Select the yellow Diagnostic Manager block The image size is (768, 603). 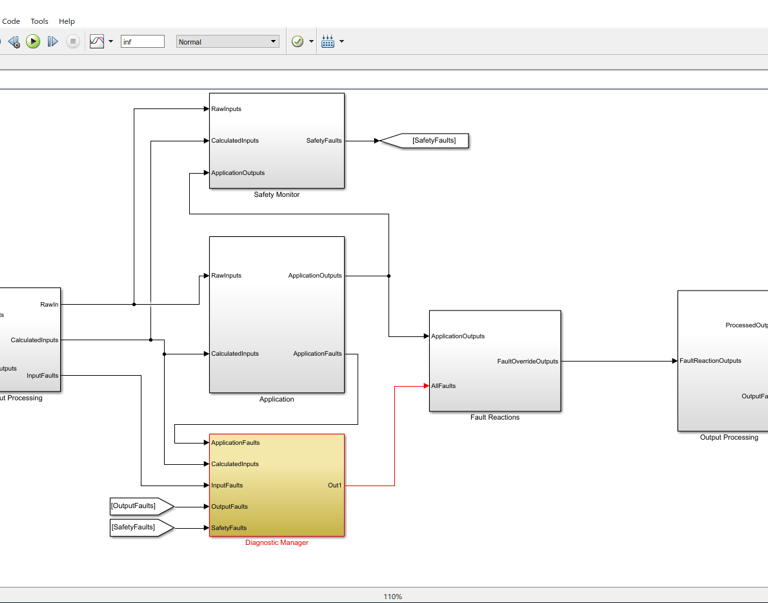(x=277, y=485)
